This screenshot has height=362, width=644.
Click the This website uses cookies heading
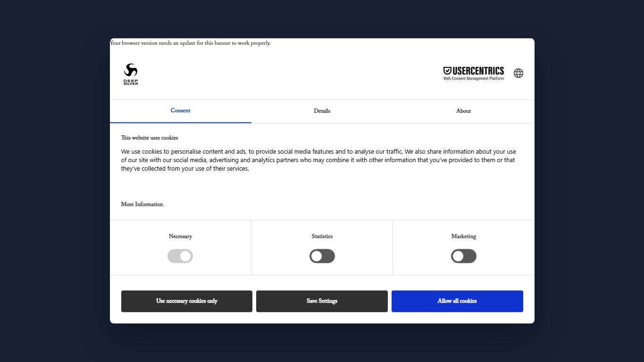tap(150, 138)
